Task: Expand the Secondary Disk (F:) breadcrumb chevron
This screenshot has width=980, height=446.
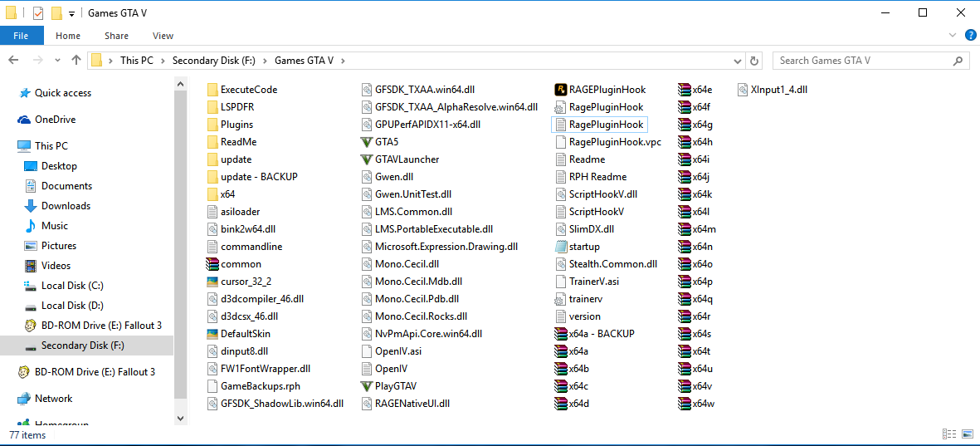Action: point(266,61)
